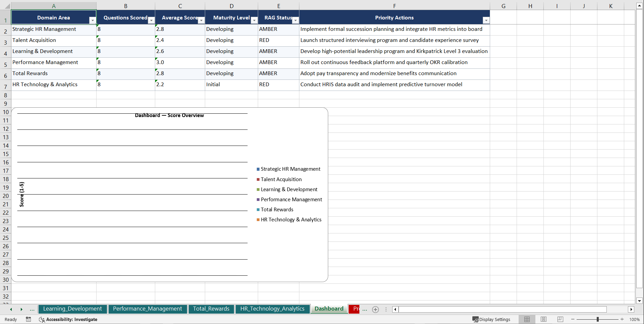Click the 100% zoom level button

pos(635,319)
